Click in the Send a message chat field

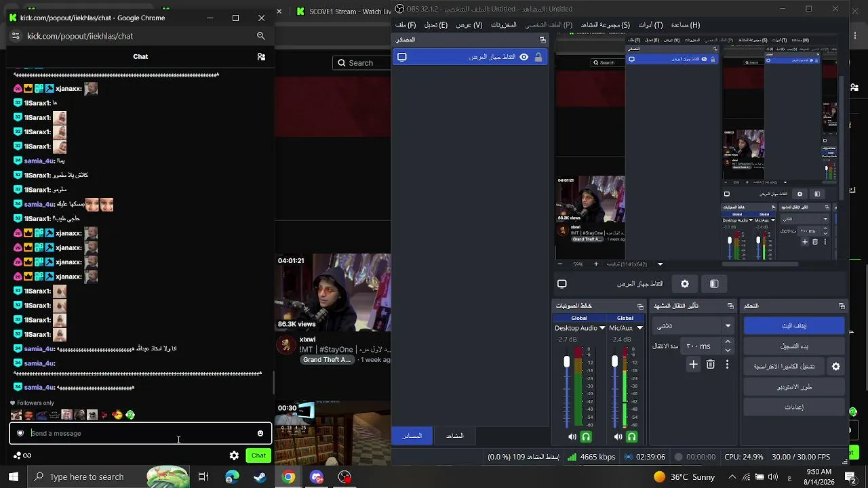pyautogui.click(x=141, y=434)
